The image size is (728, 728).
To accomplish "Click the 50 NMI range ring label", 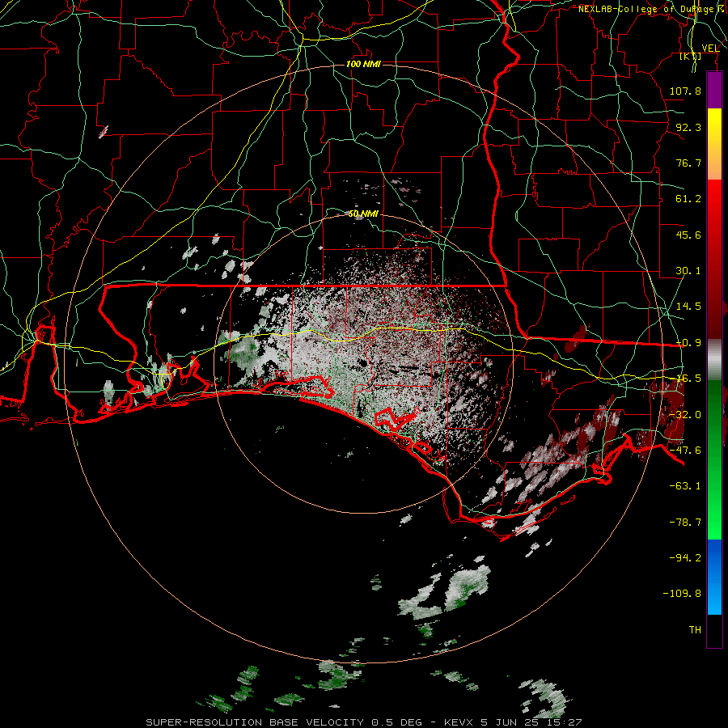I will pyautogui.click(x=363, y=214).
